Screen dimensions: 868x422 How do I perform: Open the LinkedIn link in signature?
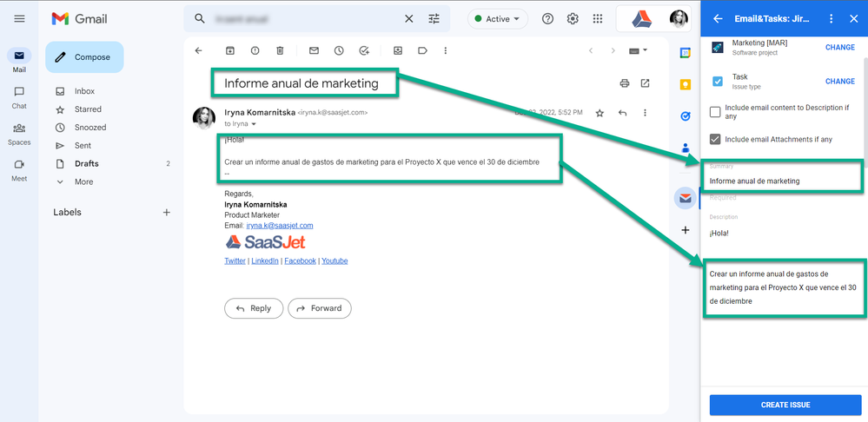point(265,261)
